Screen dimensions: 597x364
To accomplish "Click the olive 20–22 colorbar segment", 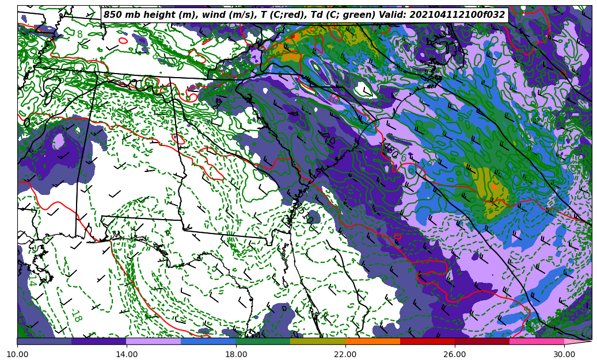I will (x=318, y=341).
